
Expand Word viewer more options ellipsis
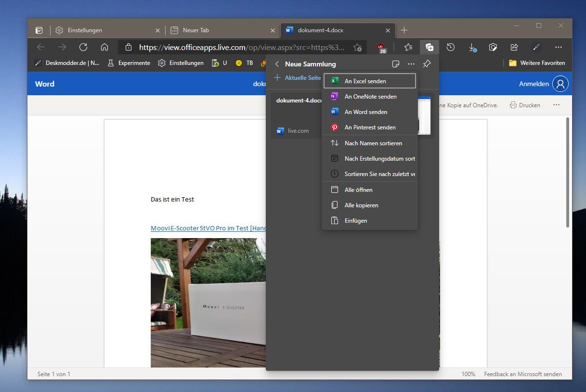pyautogui.click(x=556, y=105)
